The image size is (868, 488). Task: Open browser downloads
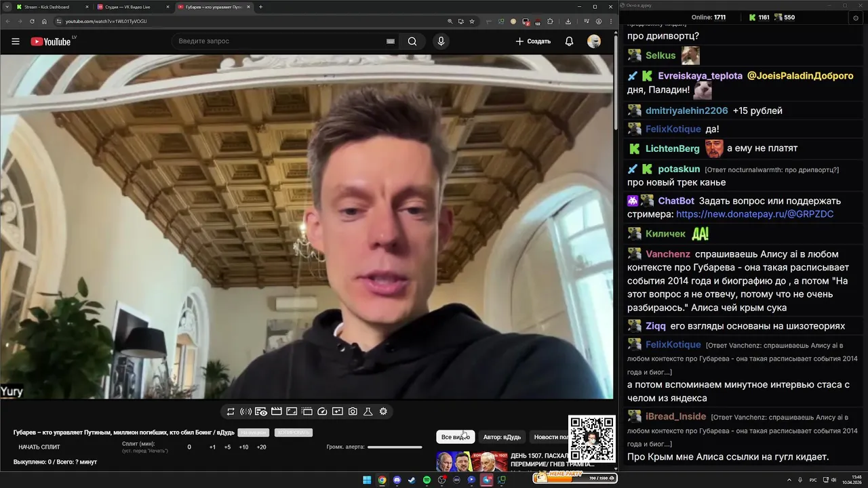coord(568,21)
